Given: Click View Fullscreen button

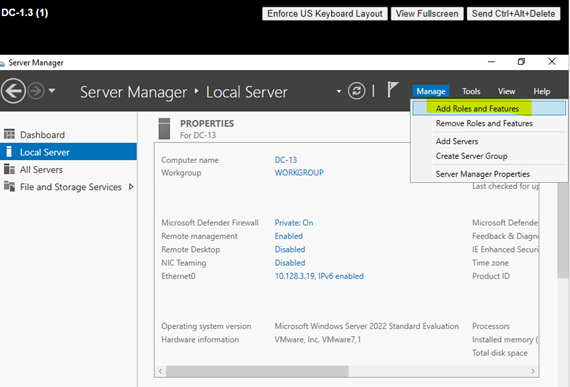Looking at the screenshot, I should 427,14.
